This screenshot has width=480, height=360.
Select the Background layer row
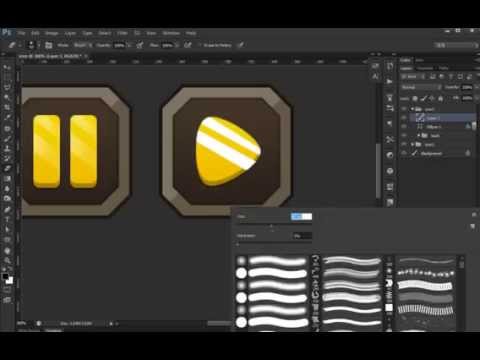pyautogui.click(x=438, y=153)
